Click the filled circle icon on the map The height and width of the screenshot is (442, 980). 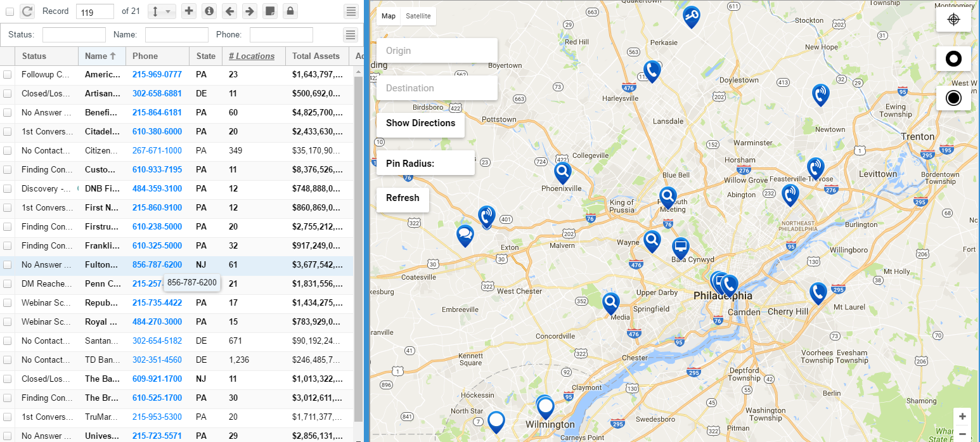point(953,98)
